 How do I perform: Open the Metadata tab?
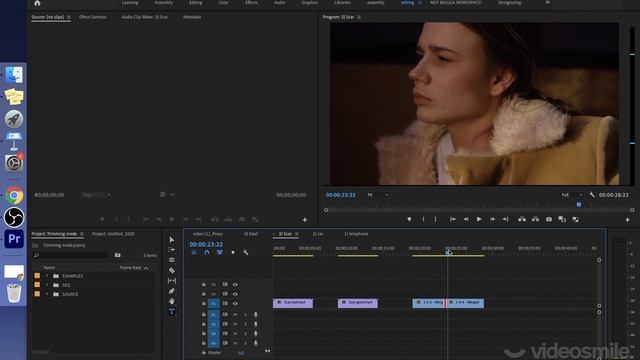pos(192,17)
